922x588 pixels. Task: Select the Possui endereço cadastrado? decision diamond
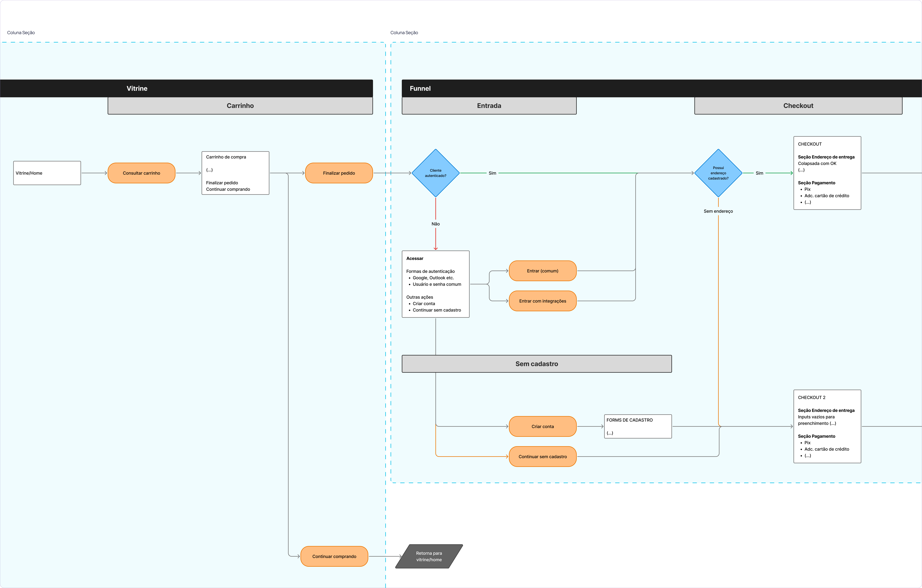[718, 173]
